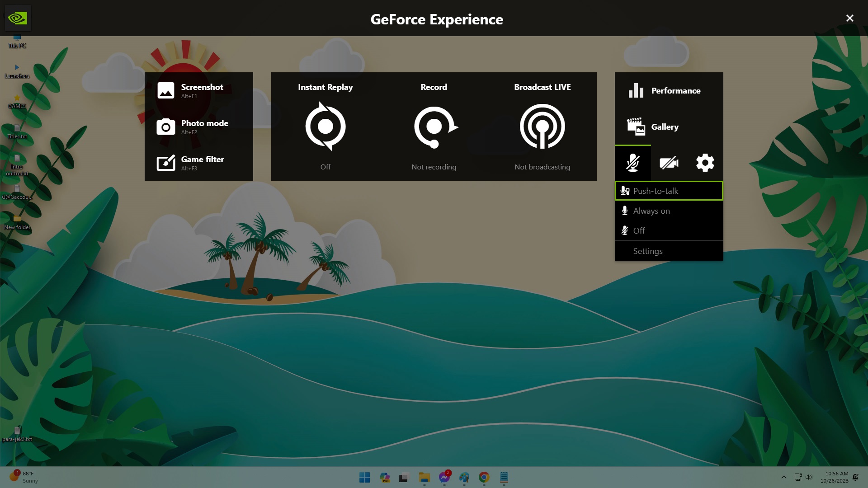
Task: Open the sound volume tray icon
Action: [809, 477]
